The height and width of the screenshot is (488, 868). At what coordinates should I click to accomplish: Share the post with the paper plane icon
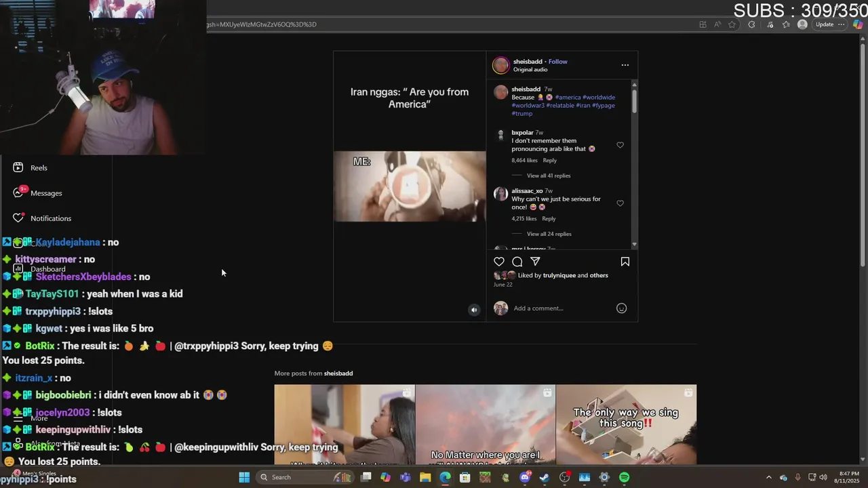[x=535, y=262]
